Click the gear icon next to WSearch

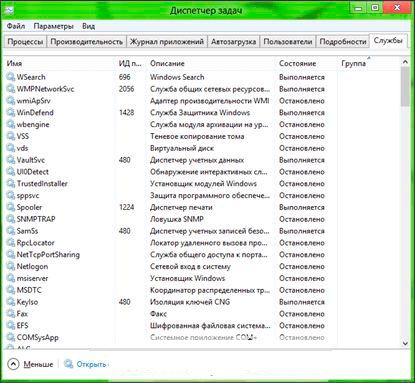tap(11, 77)
